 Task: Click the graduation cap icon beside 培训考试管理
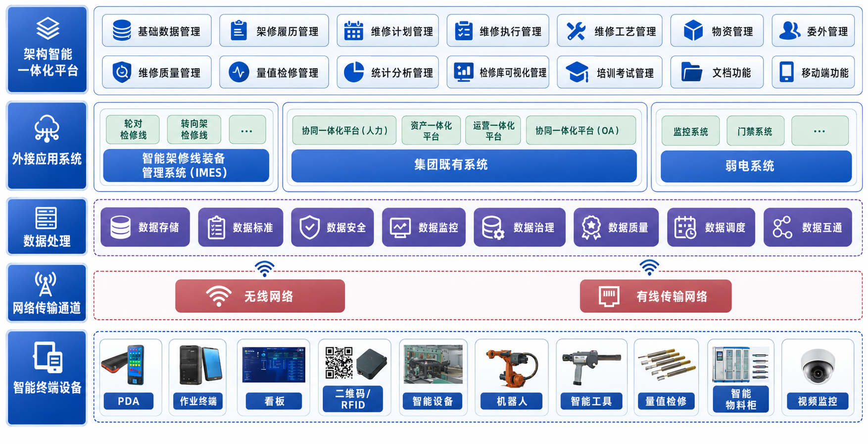pyautogui.click(x=577, y=72)
